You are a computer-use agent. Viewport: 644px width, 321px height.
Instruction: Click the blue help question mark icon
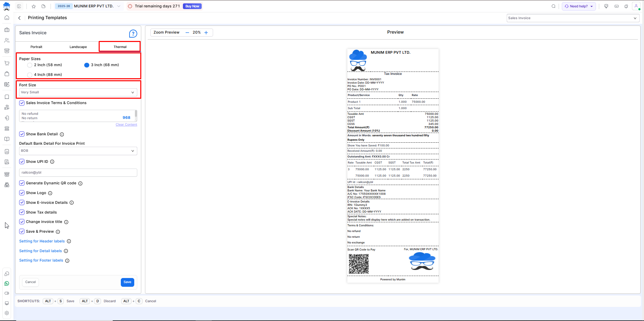(133, 34)
